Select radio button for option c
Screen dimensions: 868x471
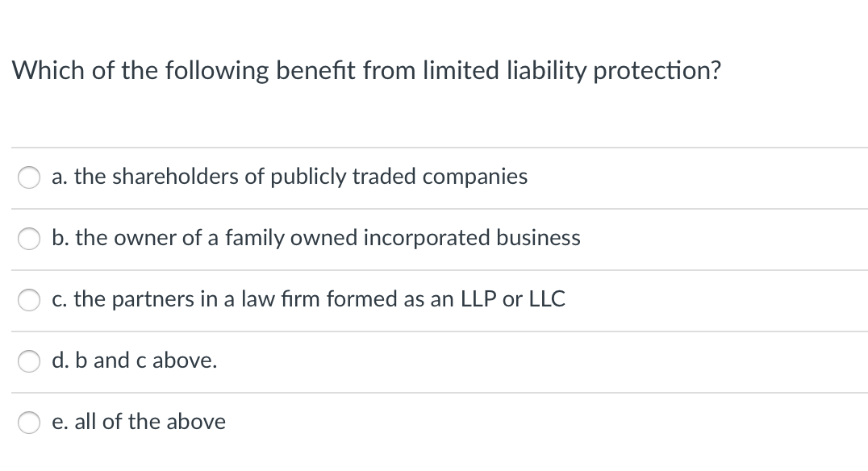point(29,300)
